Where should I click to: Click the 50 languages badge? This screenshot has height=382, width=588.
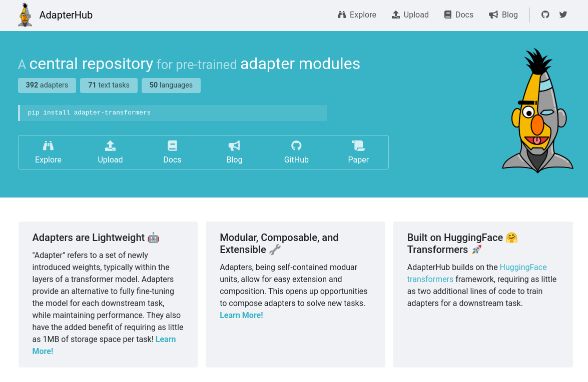tap(171, 85)
